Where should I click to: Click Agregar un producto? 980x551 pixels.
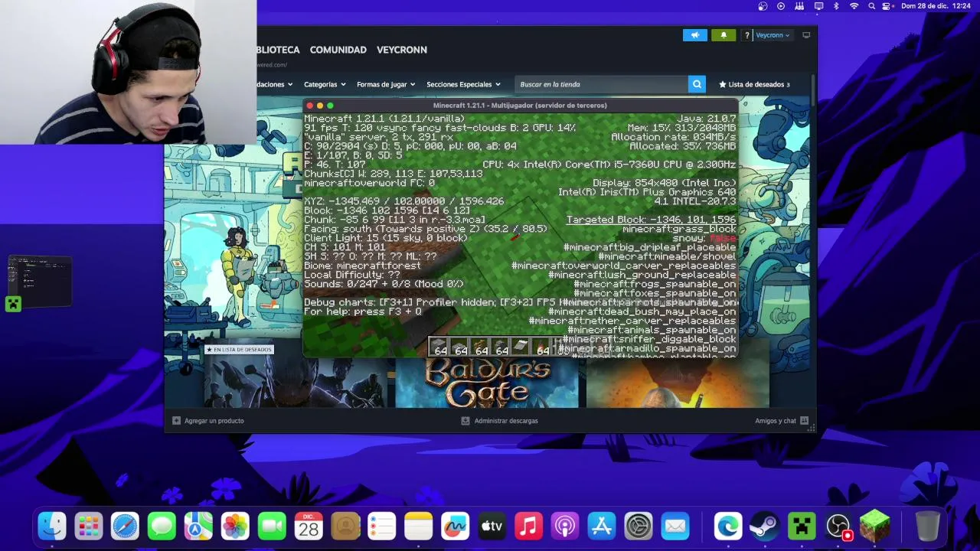click(208, 420)
